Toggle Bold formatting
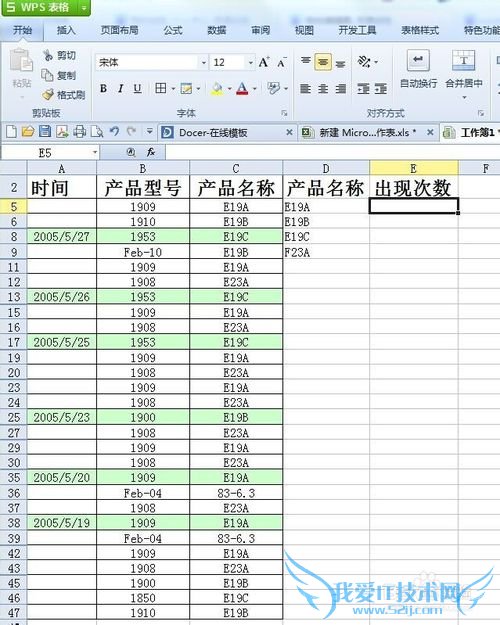Viewport: 500px width, 625px height. (x=103, y=88)
